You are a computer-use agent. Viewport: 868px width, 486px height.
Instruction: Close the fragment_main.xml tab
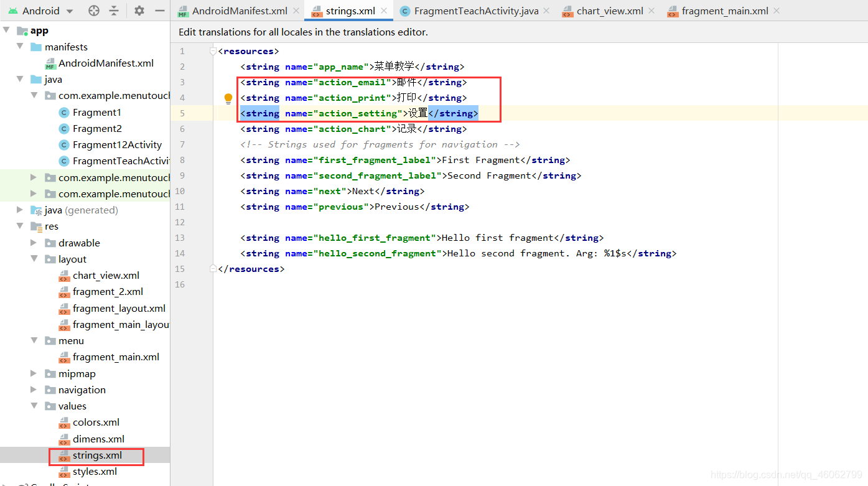777,11
